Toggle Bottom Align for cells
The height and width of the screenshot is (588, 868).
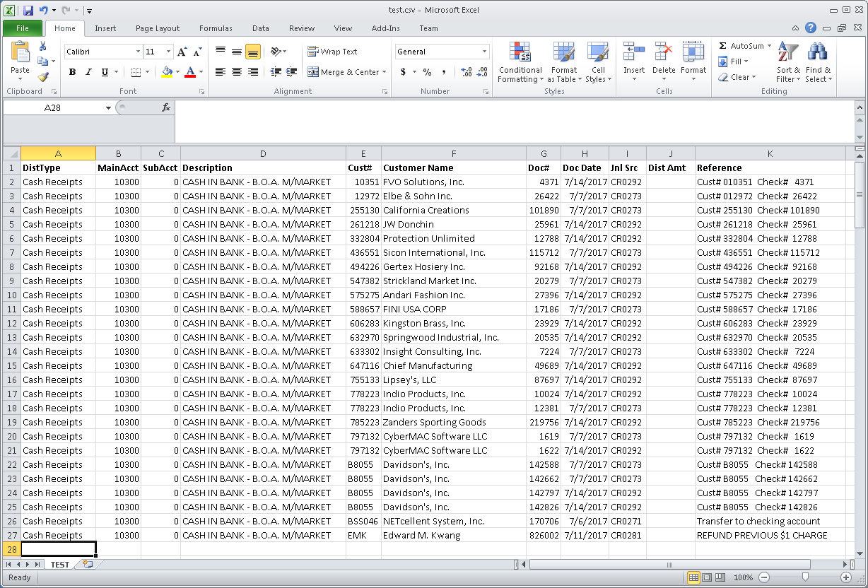[x=253, y=52]
